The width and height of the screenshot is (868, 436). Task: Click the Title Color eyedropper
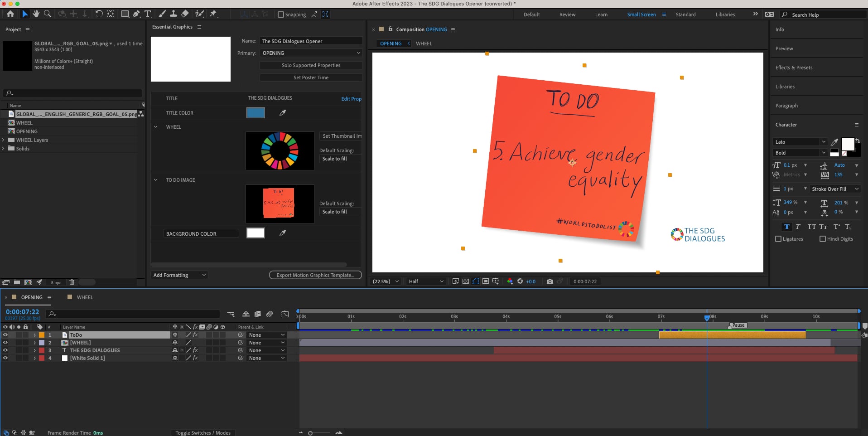[283, 113]
